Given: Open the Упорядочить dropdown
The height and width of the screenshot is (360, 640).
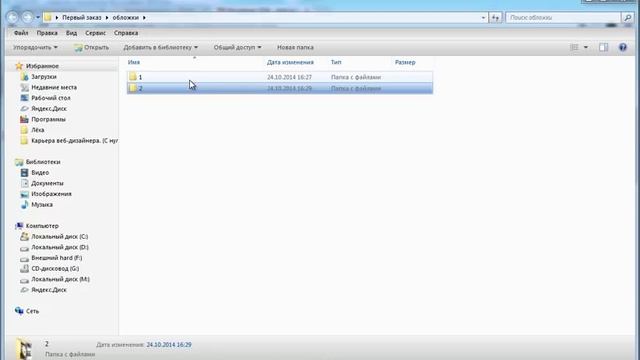Looking at the screenshot, I should 35,47.
